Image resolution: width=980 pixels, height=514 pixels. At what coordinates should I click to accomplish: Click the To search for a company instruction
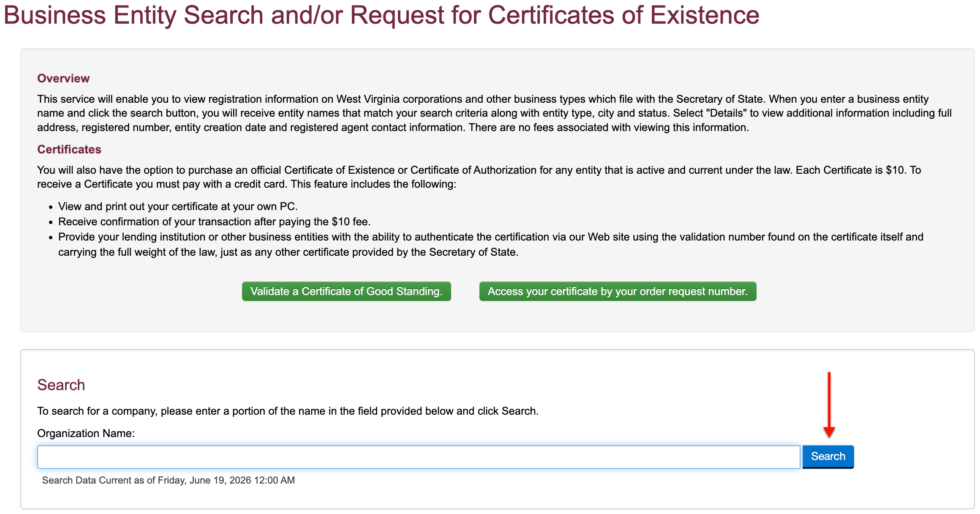pos(288,411)
